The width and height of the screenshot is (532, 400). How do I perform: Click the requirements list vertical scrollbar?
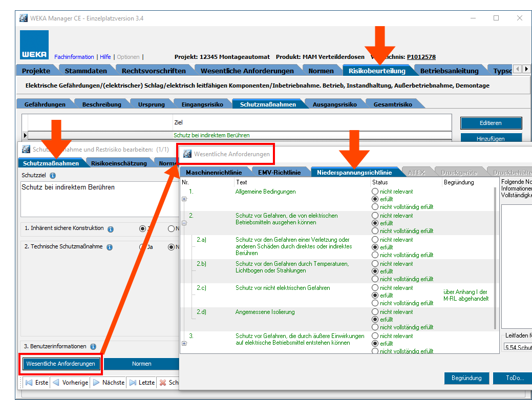tap(495, 256)
